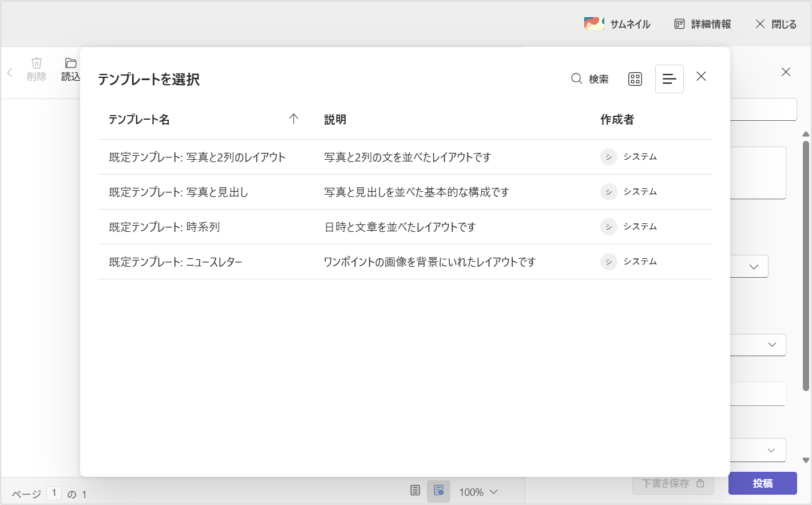Image resolution: width=812 pixels, height=505 pixels.
Task: Click 閉じる in the top bar
Action: tap(776, 24)
